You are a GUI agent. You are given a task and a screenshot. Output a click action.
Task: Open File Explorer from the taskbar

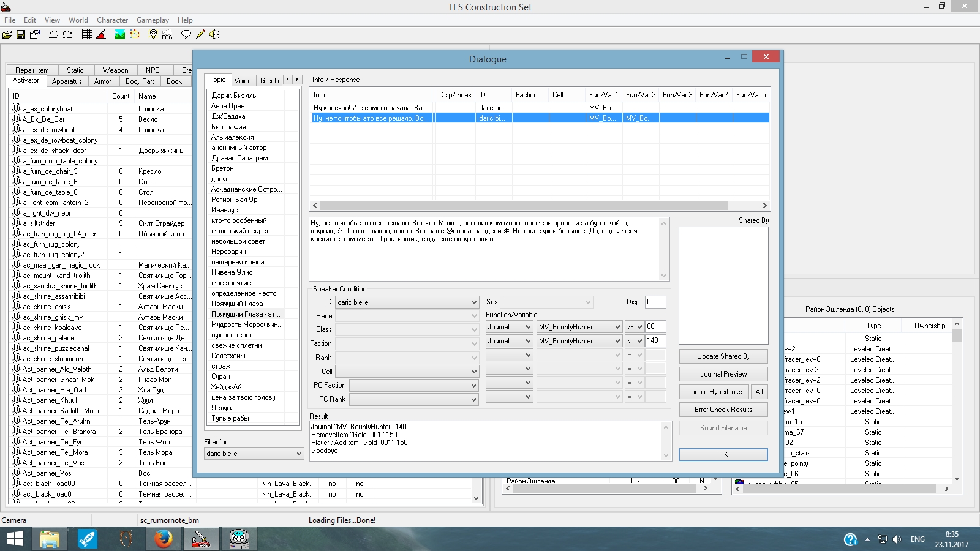[50, 539]
